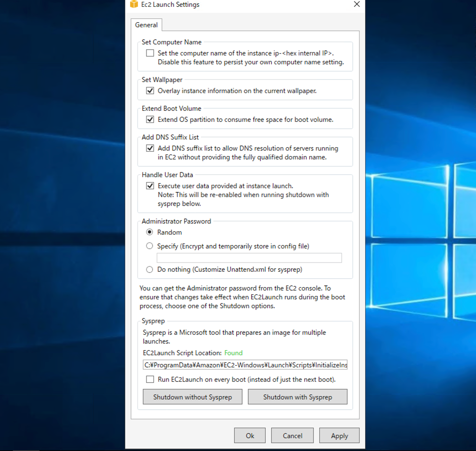The height and width of the screenshot is (451, 476).
Task: Focus the administrator password text field
Action: [249, 258]
